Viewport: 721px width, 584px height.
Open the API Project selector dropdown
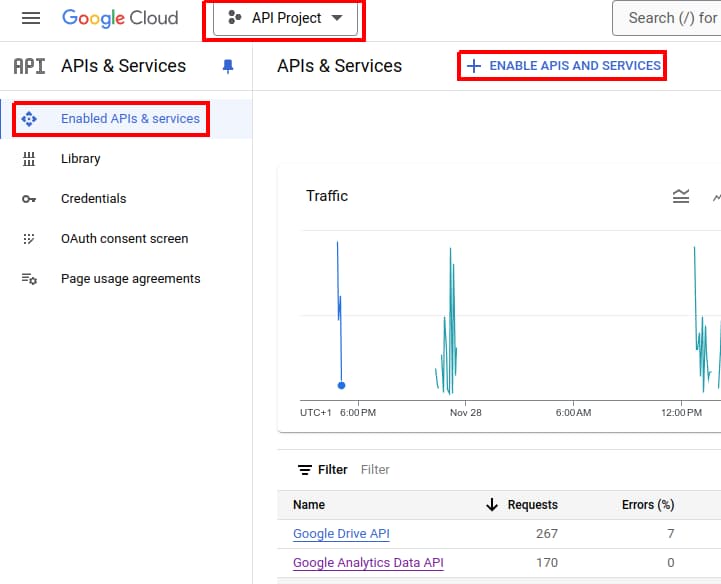(x=285, y=19)
